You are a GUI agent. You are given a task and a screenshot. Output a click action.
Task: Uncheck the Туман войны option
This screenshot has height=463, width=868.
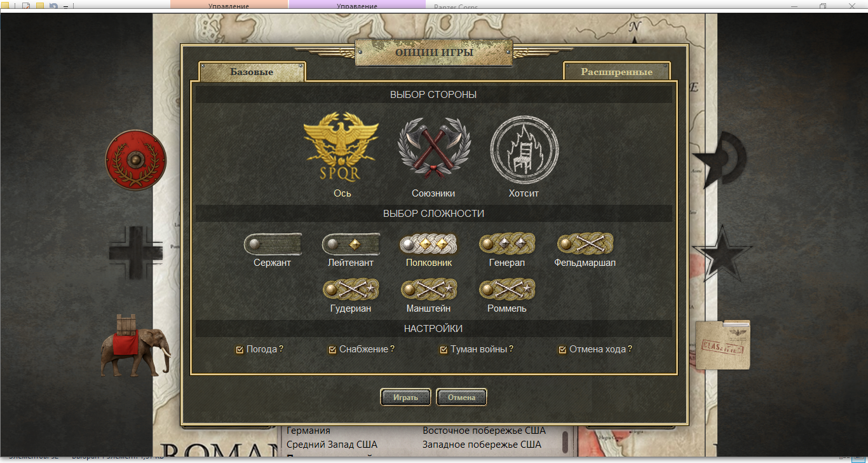444,350
